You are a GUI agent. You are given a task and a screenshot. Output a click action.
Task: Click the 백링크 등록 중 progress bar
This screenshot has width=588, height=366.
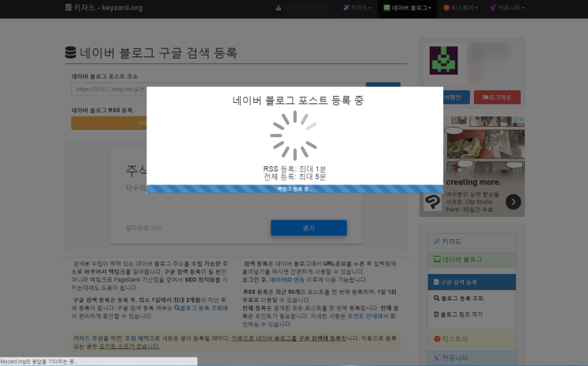coord(294,189)
